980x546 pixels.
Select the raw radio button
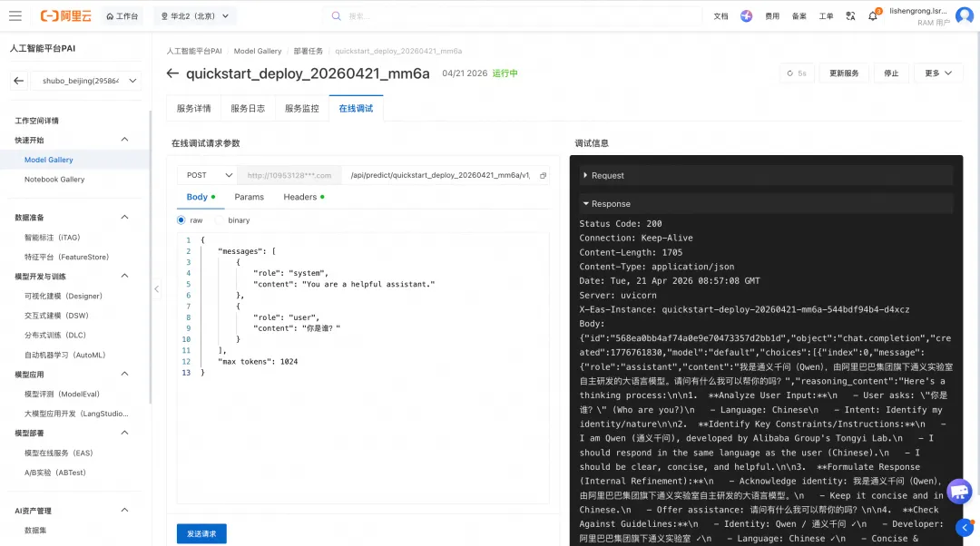(181, 220)
